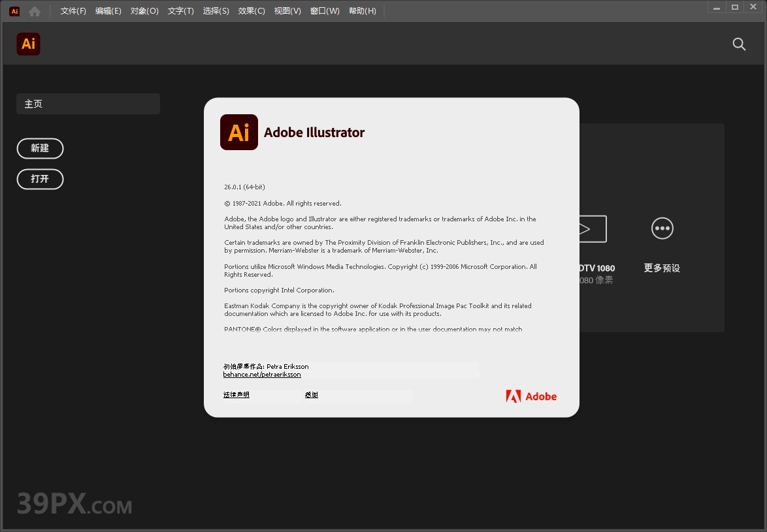
Task: Click the 更多预设 label
Action: coord(662,268)
